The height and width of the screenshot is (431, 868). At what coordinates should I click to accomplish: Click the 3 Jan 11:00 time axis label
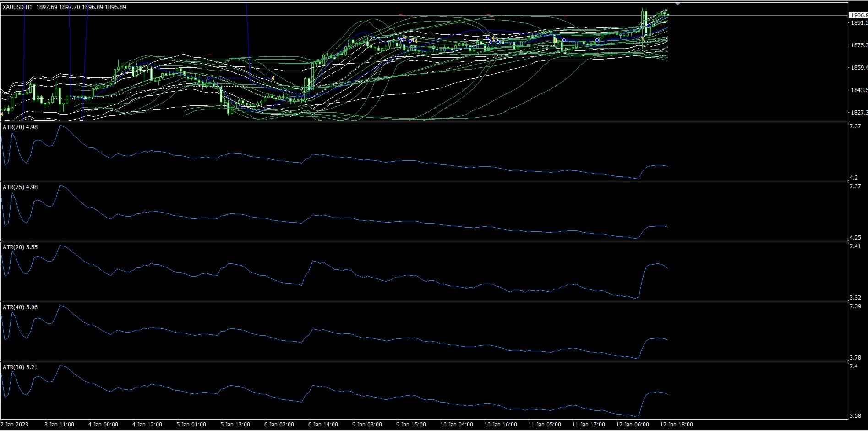click(x=59, y=425)
